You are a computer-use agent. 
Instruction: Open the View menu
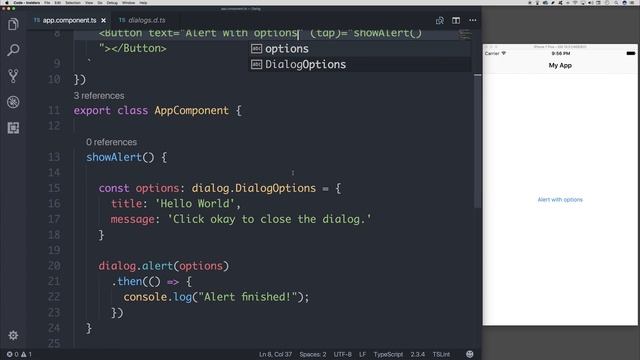pos(89,2)
